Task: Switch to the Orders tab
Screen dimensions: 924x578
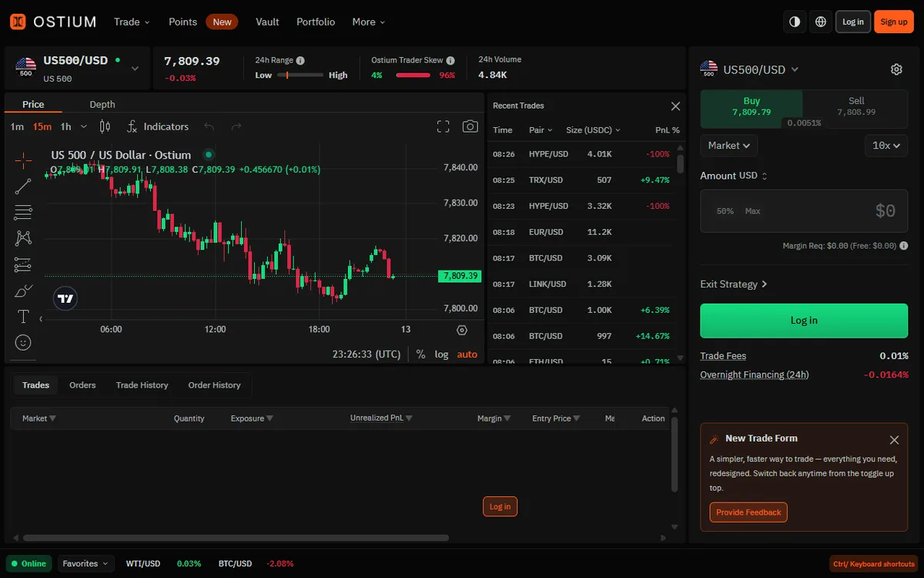Action: (82, 385)
